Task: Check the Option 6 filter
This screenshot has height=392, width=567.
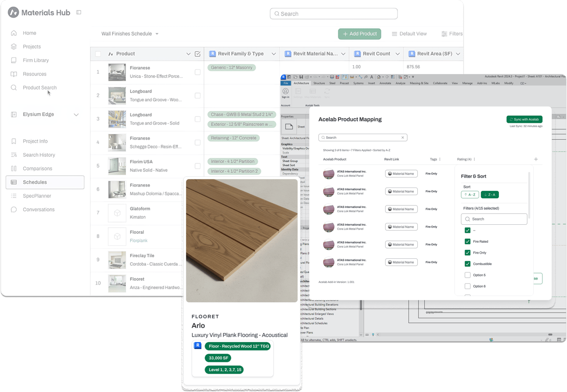Action: click(467, 286)
